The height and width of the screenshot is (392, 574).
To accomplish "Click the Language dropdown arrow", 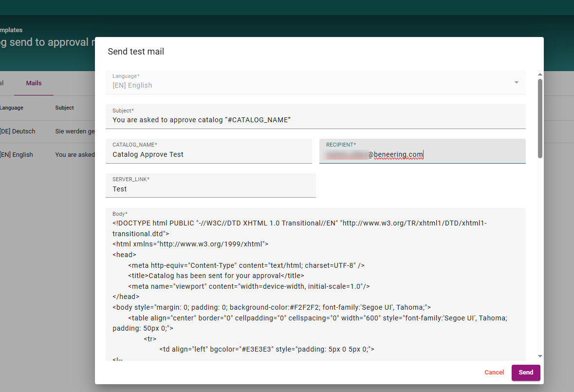I will 516,83.
